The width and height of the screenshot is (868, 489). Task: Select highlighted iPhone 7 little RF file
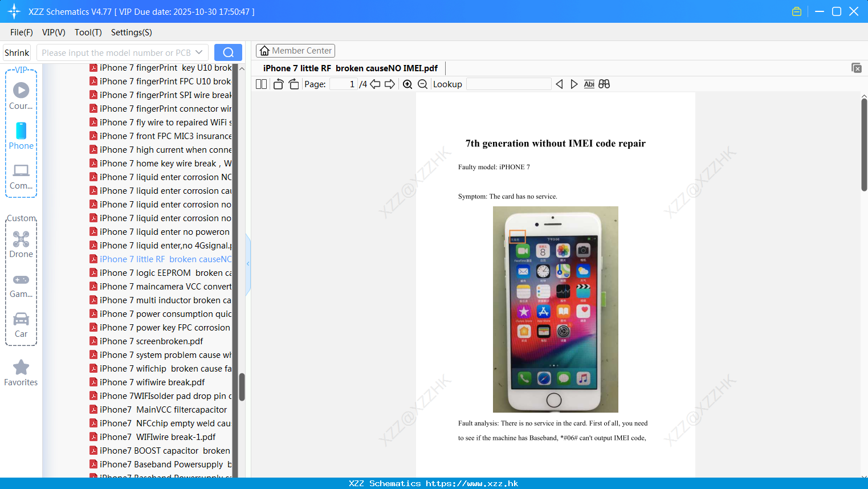click(160, 259)
